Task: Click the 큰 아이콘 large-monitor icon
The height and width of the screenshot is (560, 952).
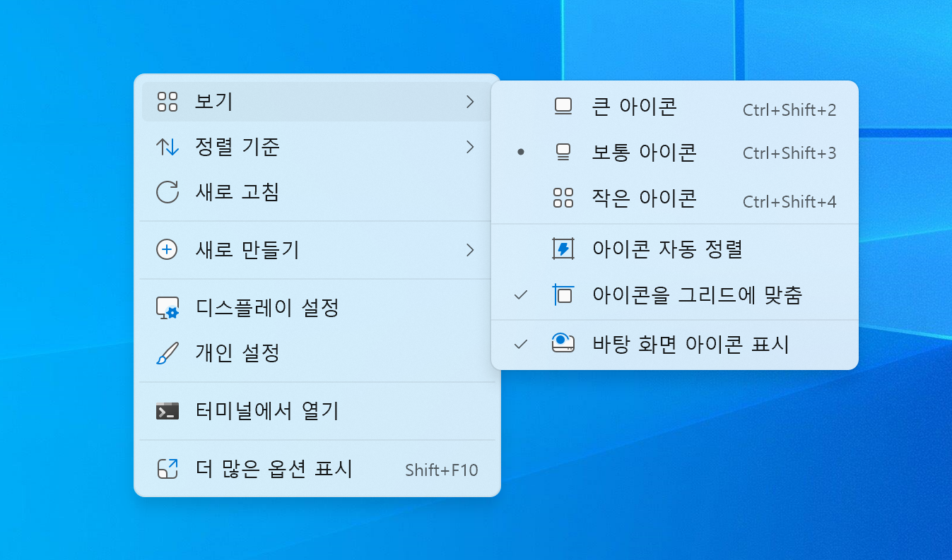Action: point(563,106)
